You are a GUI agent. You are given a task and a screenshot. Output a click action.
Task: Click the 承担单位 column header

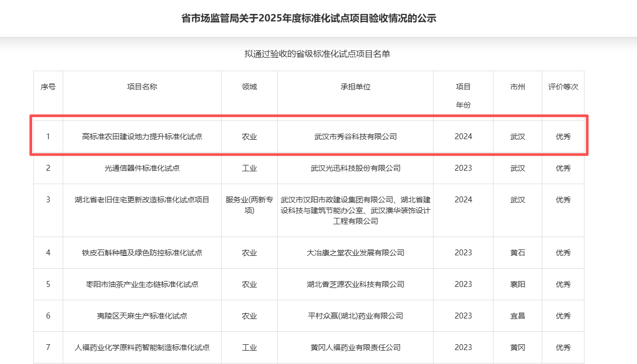point(355,87)
